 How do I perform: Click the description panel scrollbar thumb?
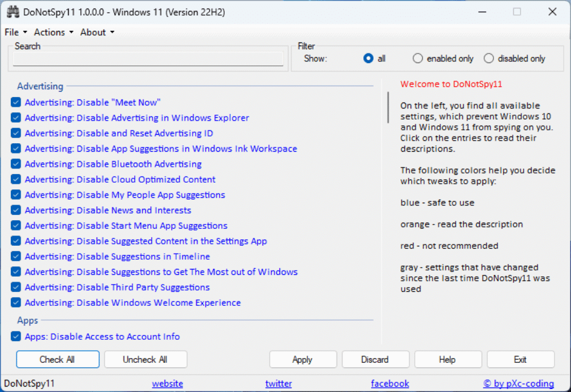coord(388,107)
